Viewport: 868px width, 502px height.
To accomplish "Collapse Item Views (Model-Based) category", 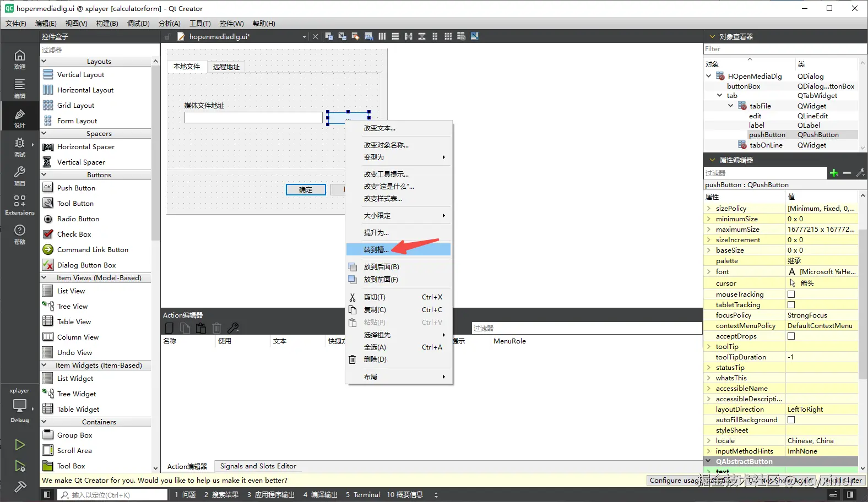I will click(x=44, y=277).
